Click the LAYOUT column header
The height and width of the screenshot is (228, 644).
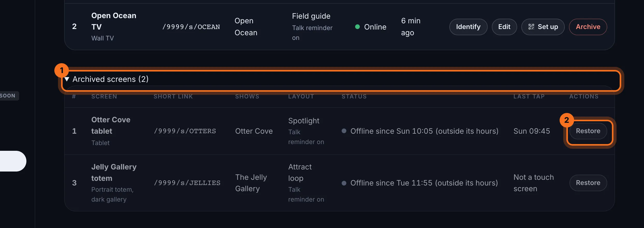point(301,96)
